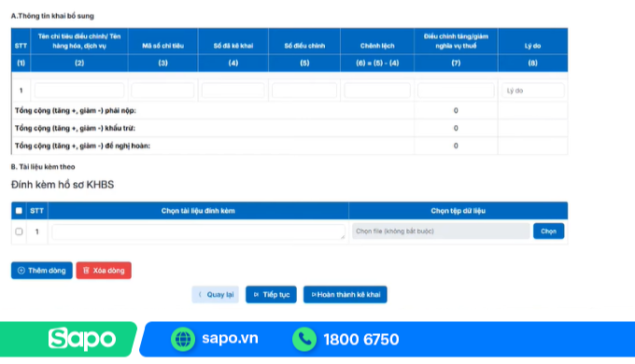The width and height of the screenshot is (635, 364).
Task: Click the 0 value in đề nghị hoàn row
Action: pyautogui.click(x=456, y=146)
